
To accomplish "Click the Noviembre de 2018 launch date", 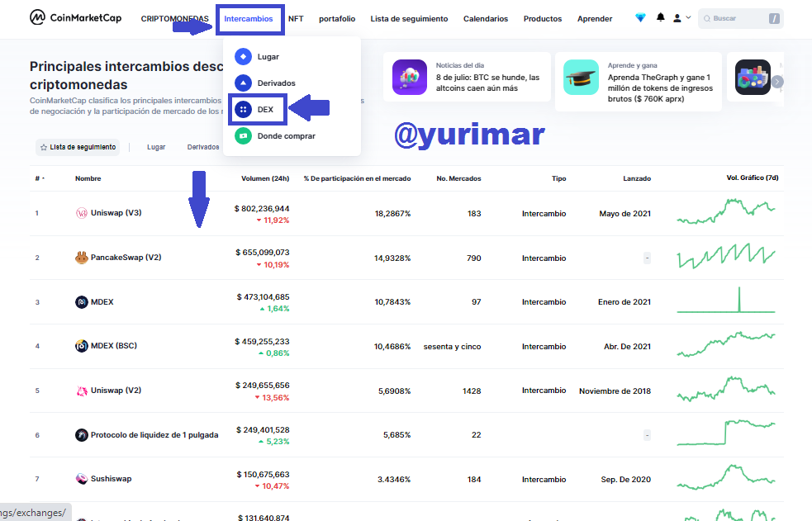I will pos(615,391).
